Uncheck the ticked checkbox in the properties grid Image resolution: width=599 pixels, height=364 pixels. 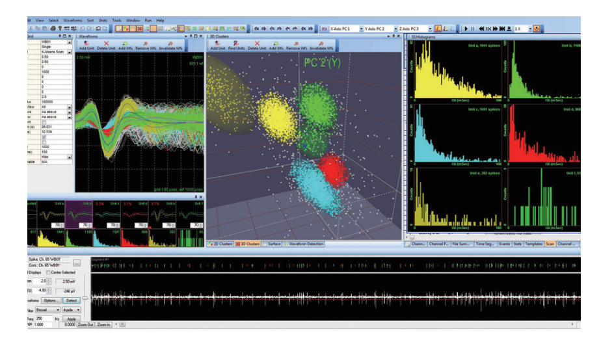click(x=44, y=136)
